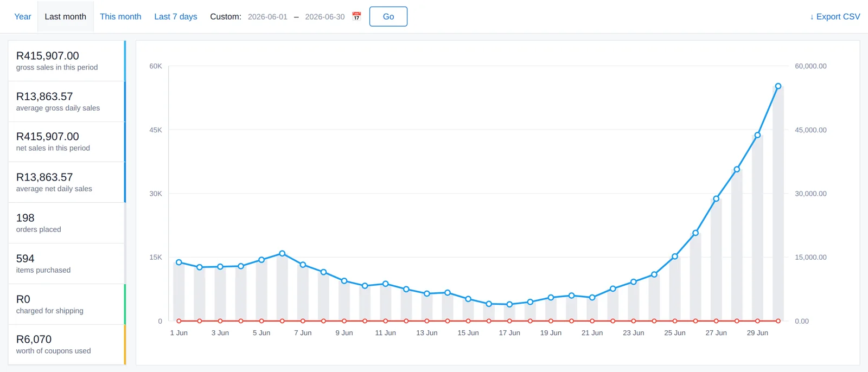Viewport: 868px width, 372px height.
Task: Click the 'Custom:' label
Action: [226, 17]
